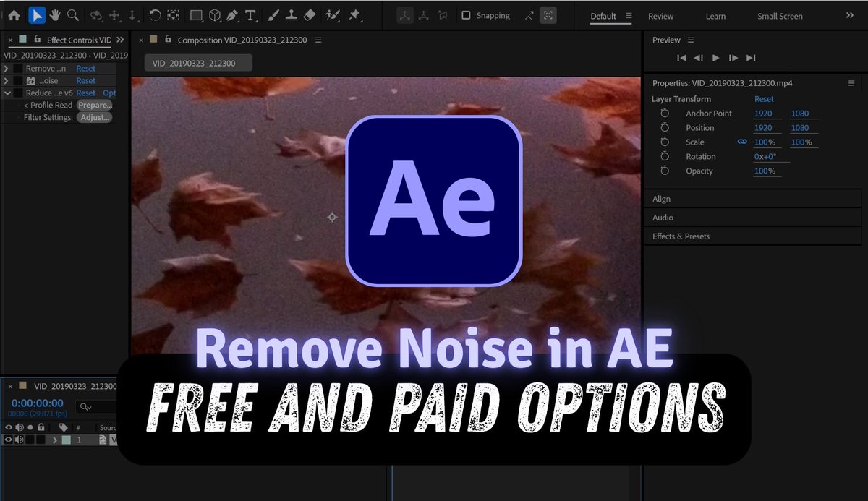
Task: Toggle Opacity stopwatch
Action: click(665, 171)
